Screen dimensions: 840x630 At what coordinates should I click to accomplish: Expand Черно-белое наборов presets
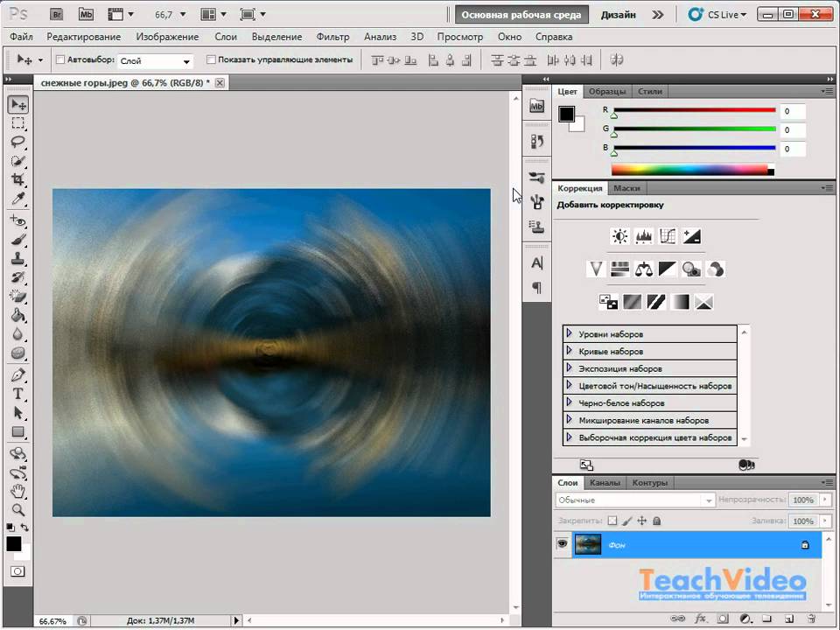[x=569, y=402]
